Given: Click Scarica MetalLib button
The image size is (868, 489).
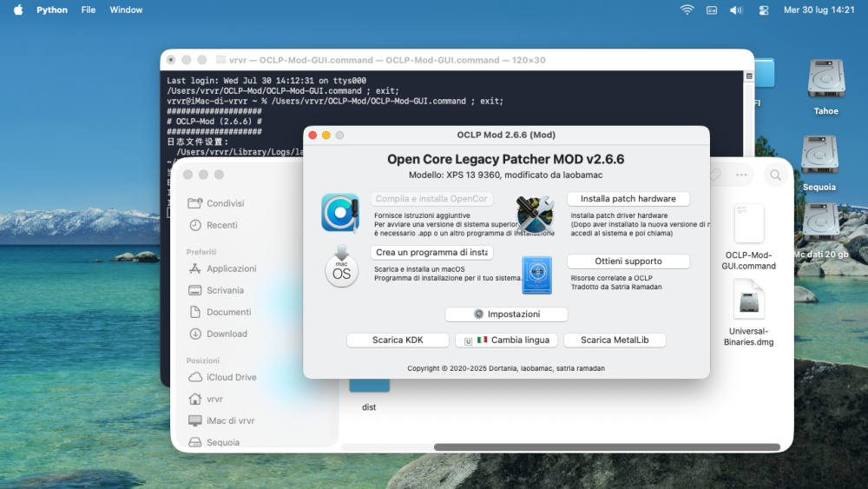Looking at the screenshot, I should (x=615, y=340).
